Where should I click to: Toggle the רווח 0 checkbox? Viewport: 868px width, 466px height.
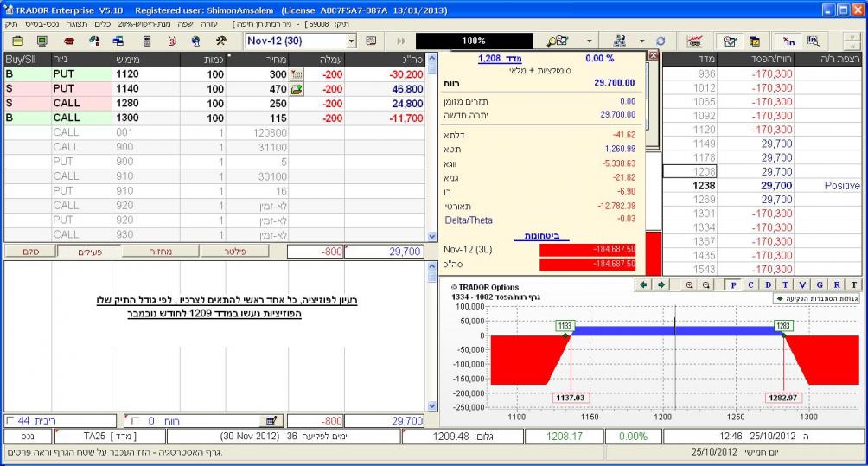[x=135, y=420]
